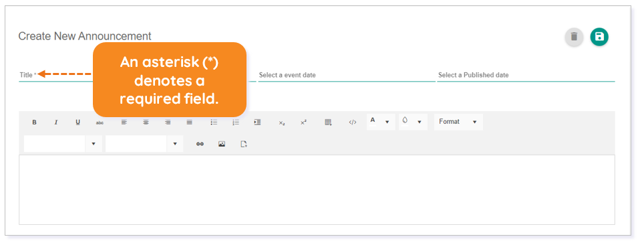Image resolution: width=644 pixels, height=245 pixels.
Task: Insert a bulleted list
Action: pyautogui.click(x=214, y=122)
